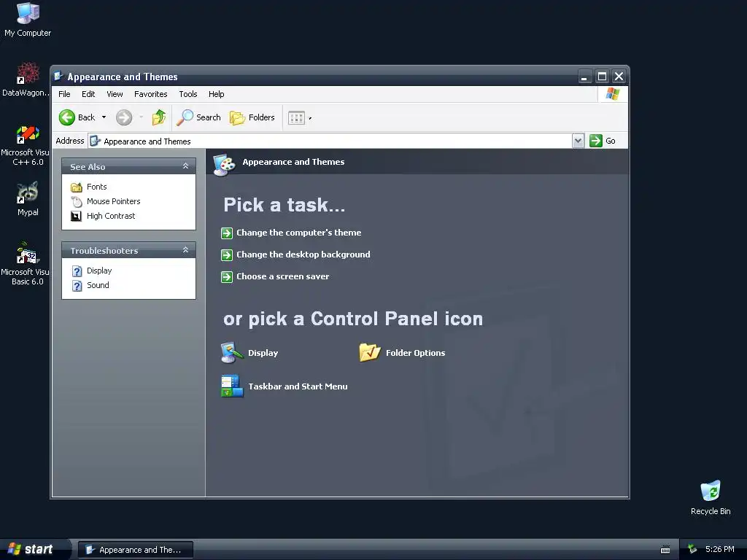
Task: Select Microsoft Visual C++ 6.0 shortcut
Action: click(26, 146)
